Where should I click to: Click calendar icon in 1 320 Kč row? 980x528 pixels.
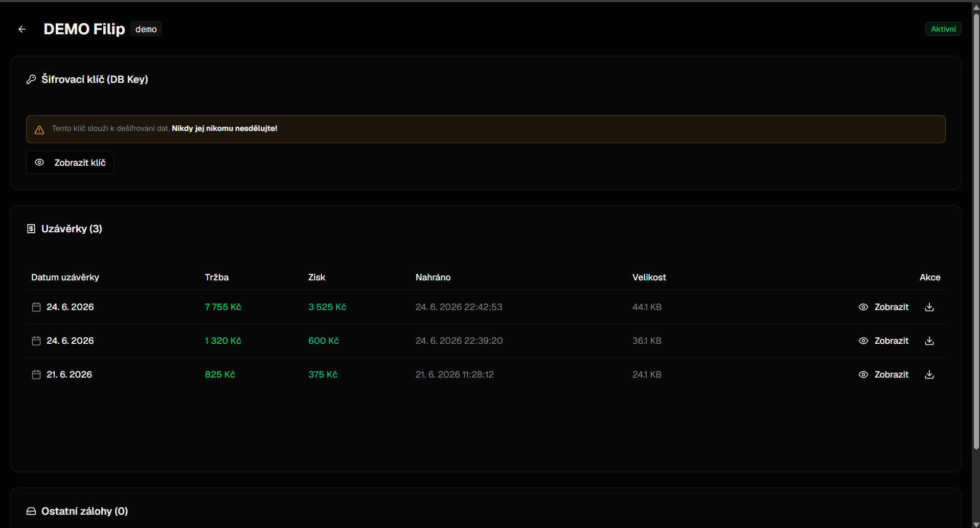tap(36, 341)
